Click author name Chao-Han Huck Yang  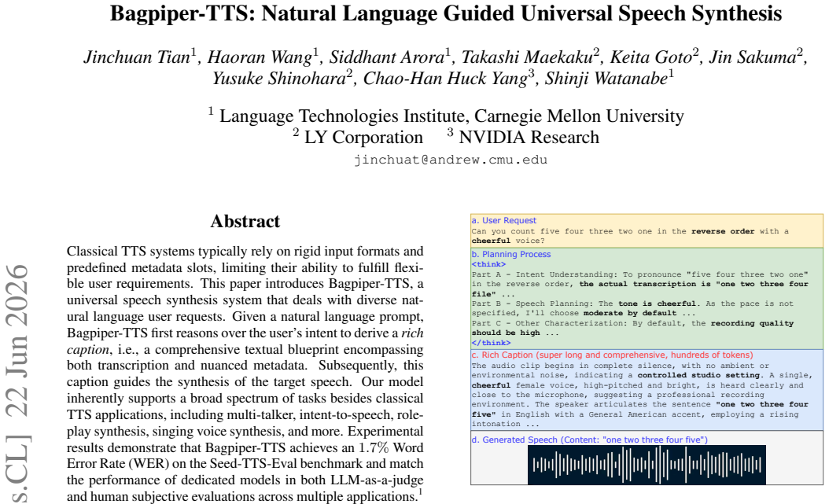(x=445, y=78)
